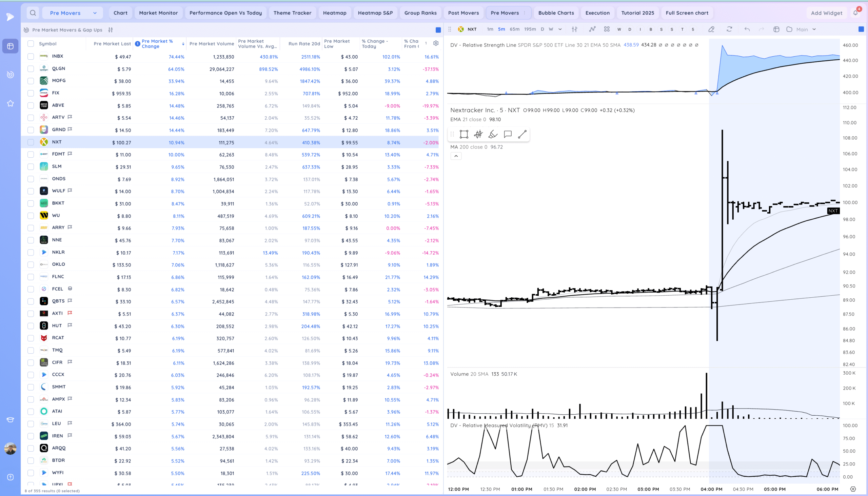868x496 pixels.
Task: Click the chart refresh icon
Action: (x=729, y=29)
